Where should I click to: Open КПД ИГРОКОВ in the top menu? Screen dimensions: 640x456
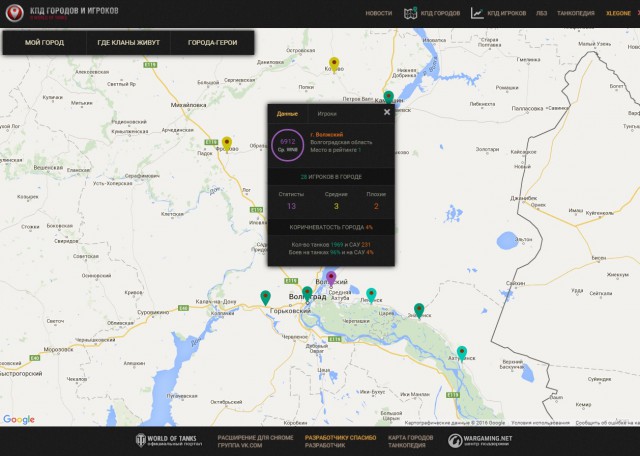tap(507, 13)
